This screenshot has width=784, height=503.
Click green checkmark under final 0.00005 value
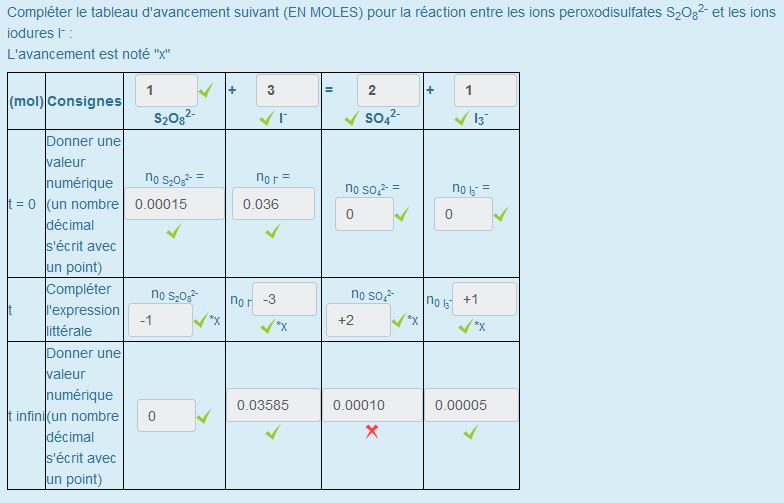click(470, 432)
